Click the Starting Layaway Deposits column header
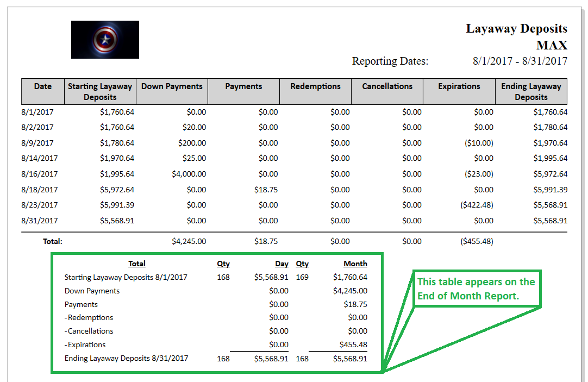The height and width of the screenshot is (382, 588). pyautogui.click(x=100, y=91)
